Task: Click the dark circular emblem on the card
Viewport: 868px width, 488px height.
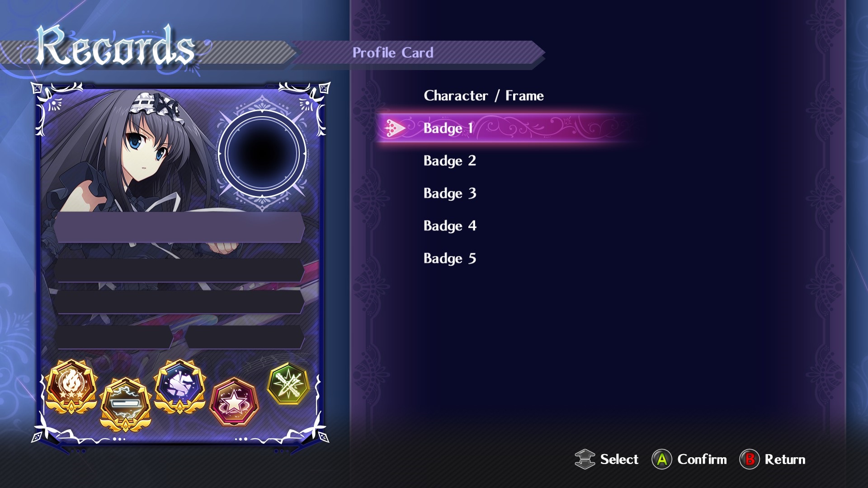Action: click(x=262, y=154)
